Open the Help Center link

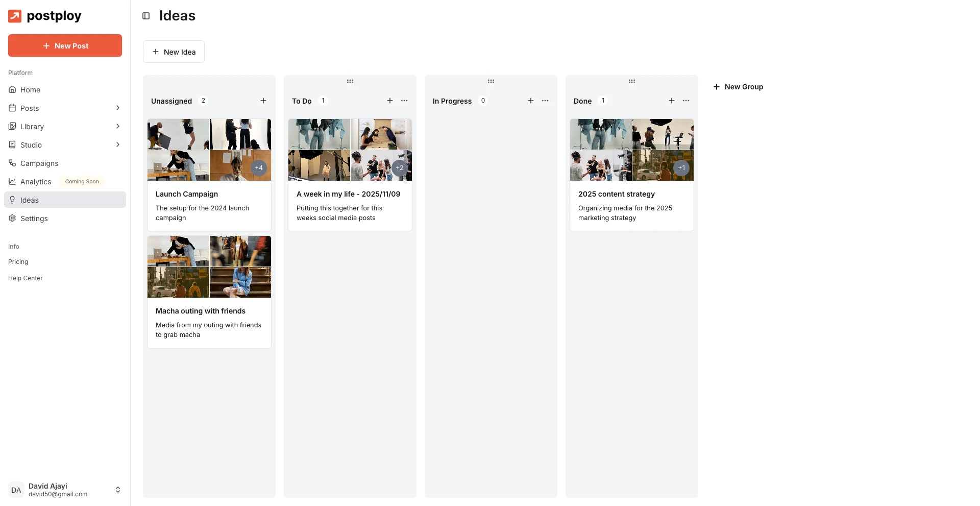point(26,278)
